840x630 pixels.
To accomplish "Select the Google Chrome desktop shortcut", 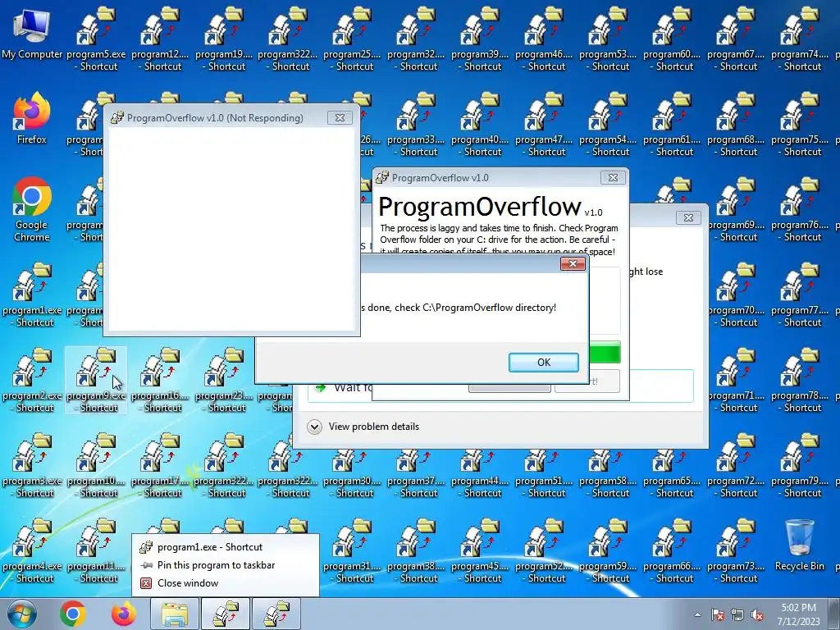I will [x=32, y=209].
